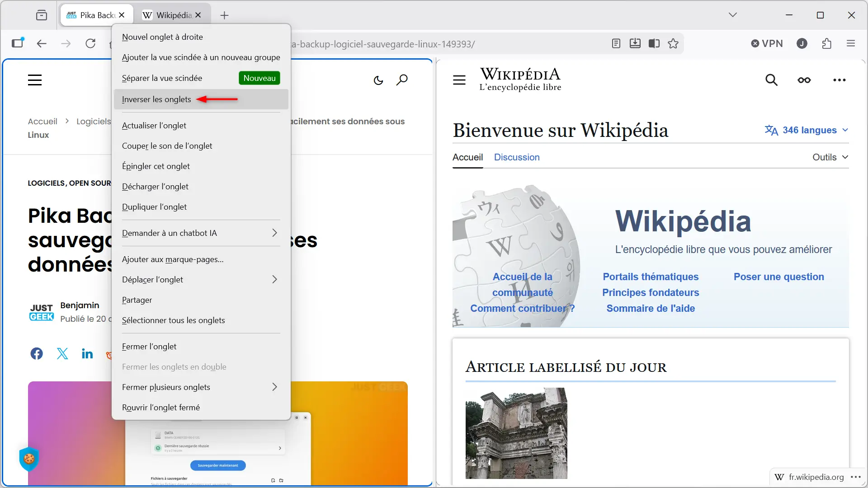Image resolution: width=868 pixels, height=488 pixels.
Task: Open Portails thématiques link
Action: 651,277
